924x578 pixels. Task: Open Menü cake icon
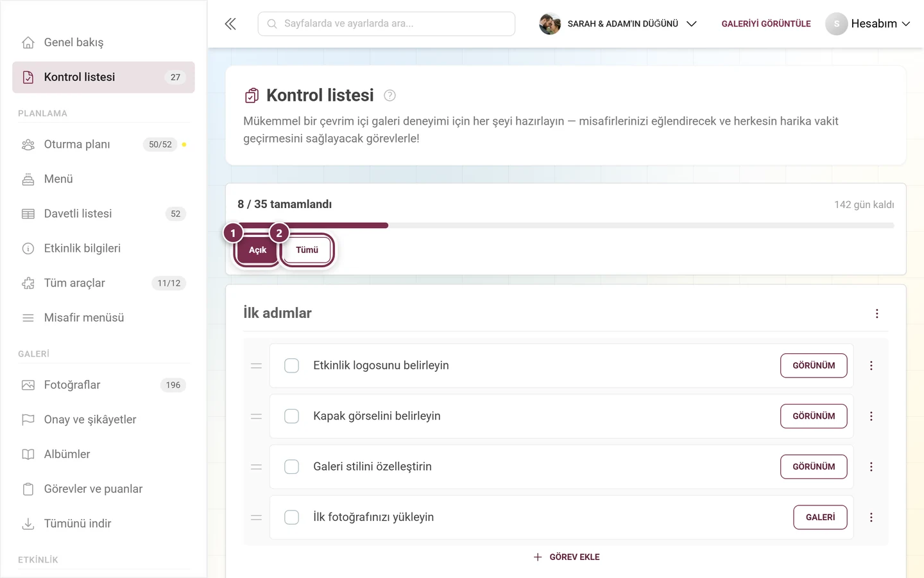[x=28, y=179]
